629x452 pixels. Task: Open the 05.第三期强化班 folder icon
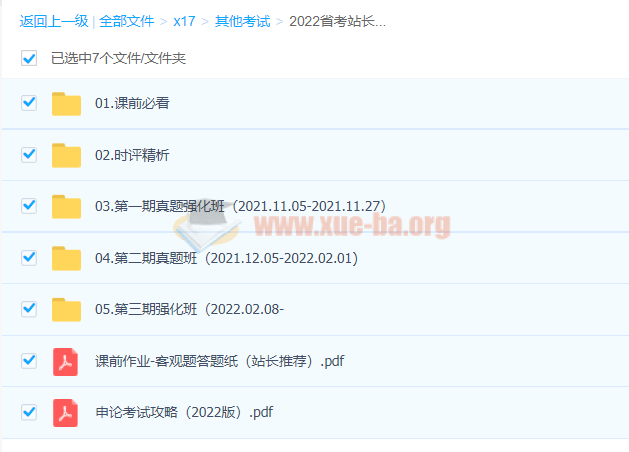[66, 310]
